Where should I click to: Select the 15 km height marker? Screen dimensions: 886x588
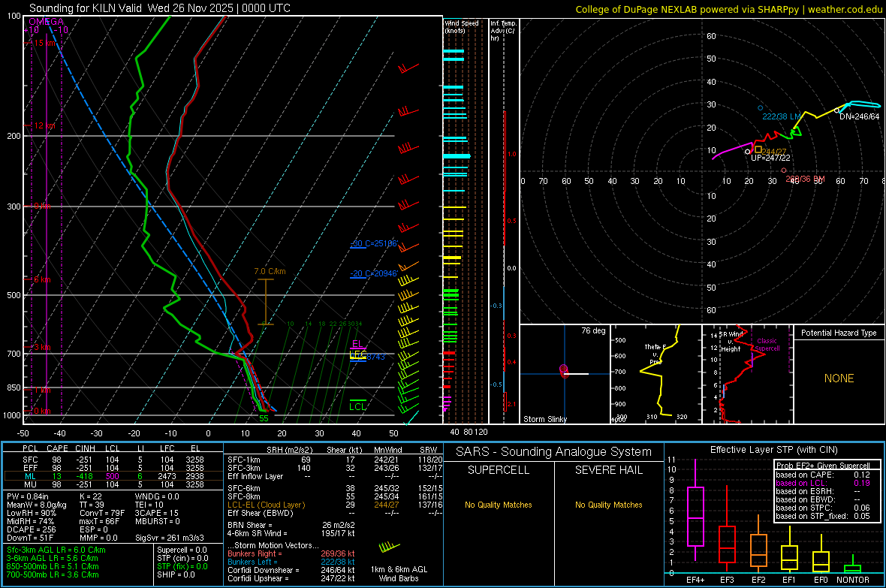click(x=44, y=43)
